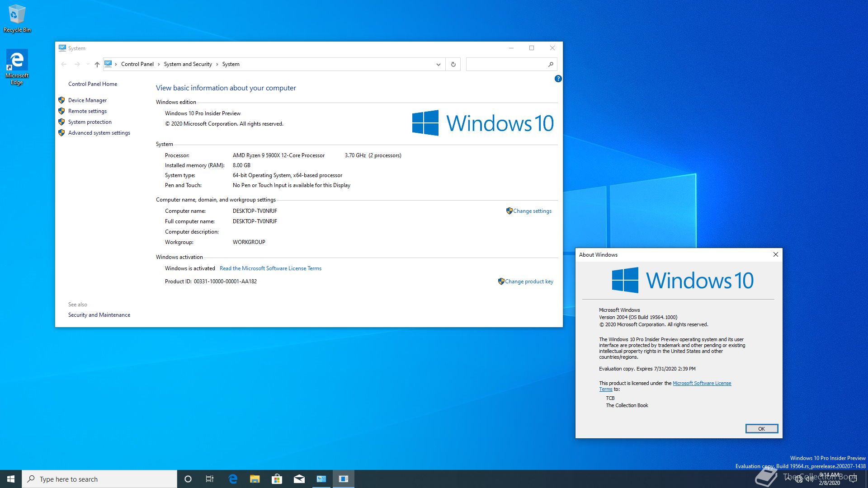
Task: Click the shield icon beside Device Manager
Action: click(61, 100)
